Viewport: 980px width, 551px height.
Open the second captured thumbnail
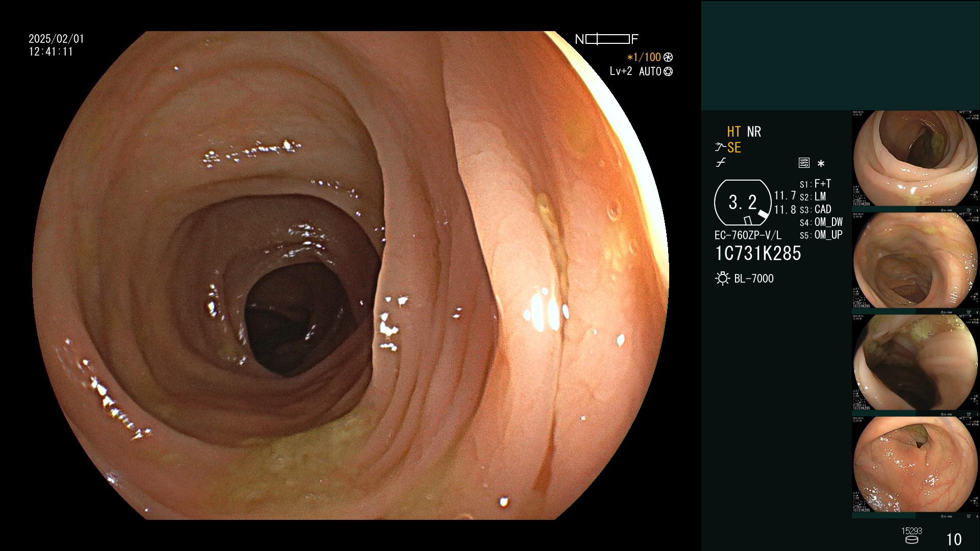916,260
